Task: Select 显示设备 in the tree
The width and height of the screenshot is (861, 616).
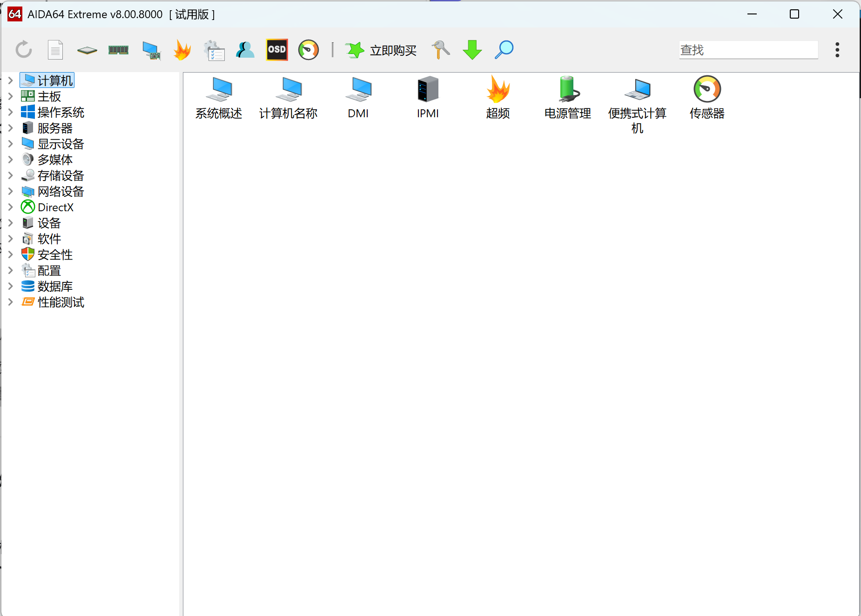Action: pyautogui.click(x=53, y=144)
